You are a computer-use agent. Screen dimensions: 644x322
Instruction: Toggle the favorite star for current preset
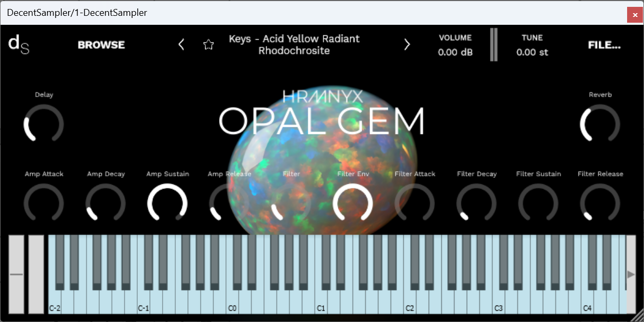209,44
